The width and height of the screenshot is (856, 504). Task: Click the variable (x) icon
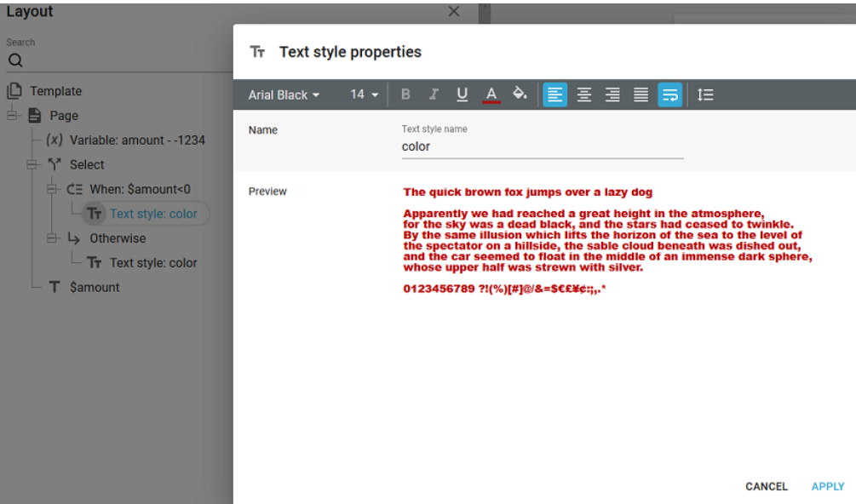click(54, 140)
